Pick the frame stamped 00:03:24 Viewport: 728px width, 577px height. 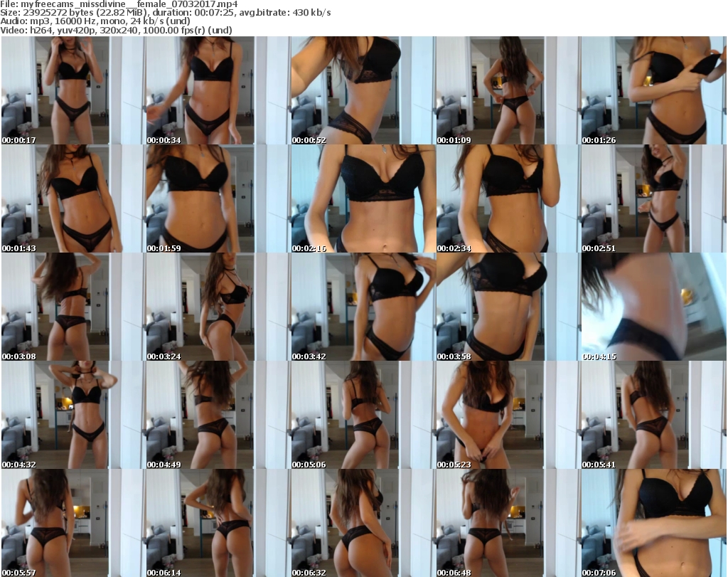218,307
